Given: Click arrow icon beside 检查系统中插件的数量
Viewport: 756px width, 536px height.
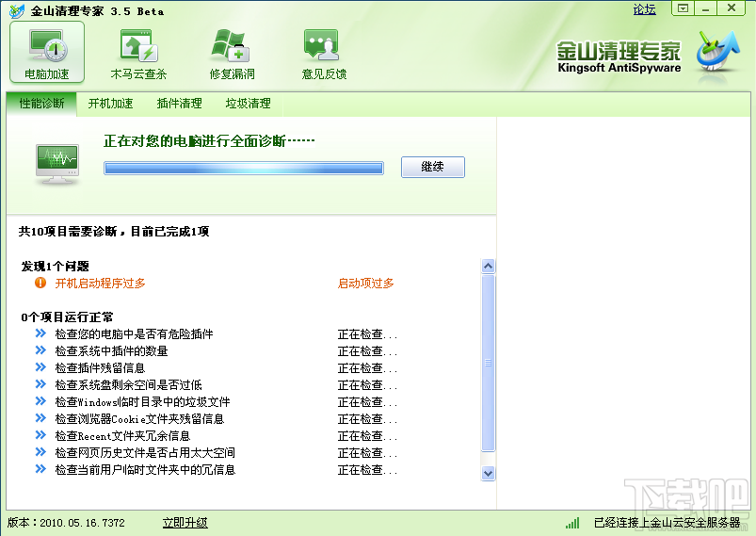Looking at the screenshot, I should [40, 350].
